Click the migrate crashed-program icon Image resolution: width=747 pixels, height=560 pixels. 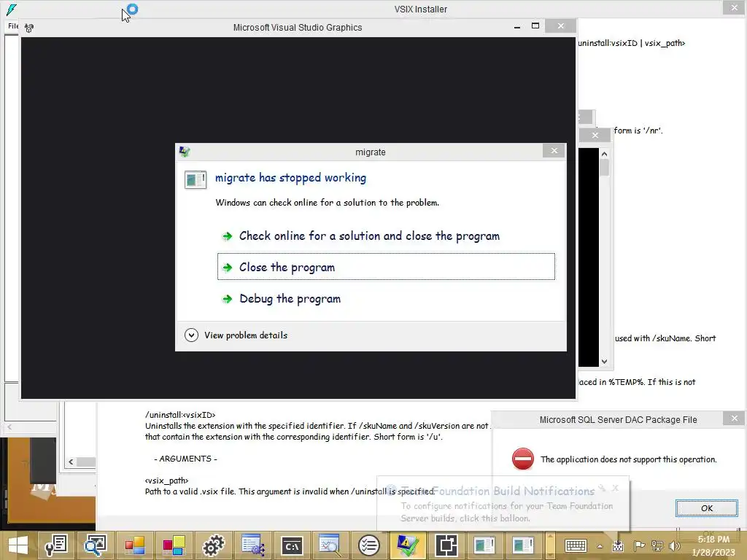[196, 180]
